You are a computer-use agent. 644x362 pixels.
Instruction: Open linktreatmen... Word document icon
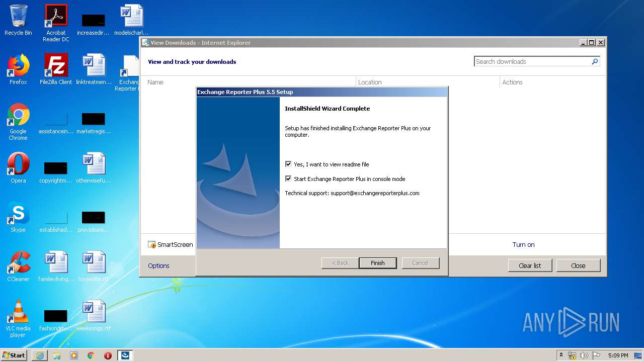(94, 69)
